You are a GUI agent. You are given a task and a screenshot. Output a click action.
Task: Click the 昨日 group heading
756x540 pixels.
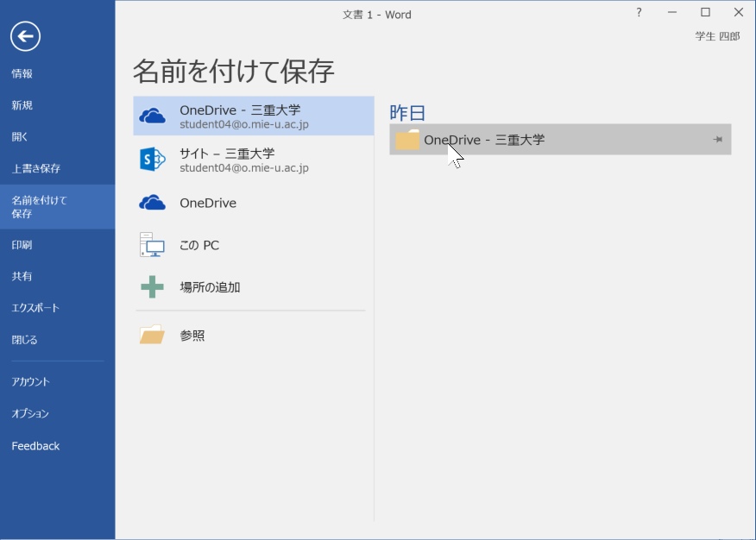pyautogui.click(x=407, y=113)
